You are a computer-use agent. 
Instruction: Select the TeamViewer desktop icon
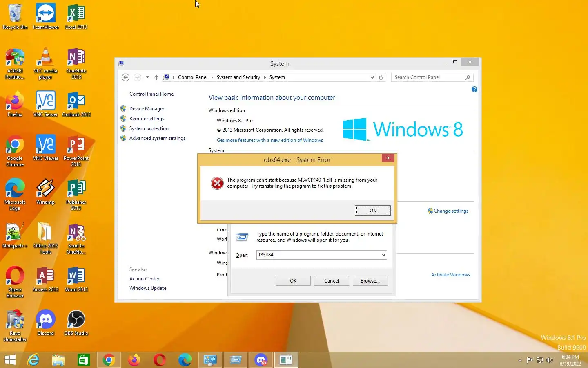[x=45, y=17]
